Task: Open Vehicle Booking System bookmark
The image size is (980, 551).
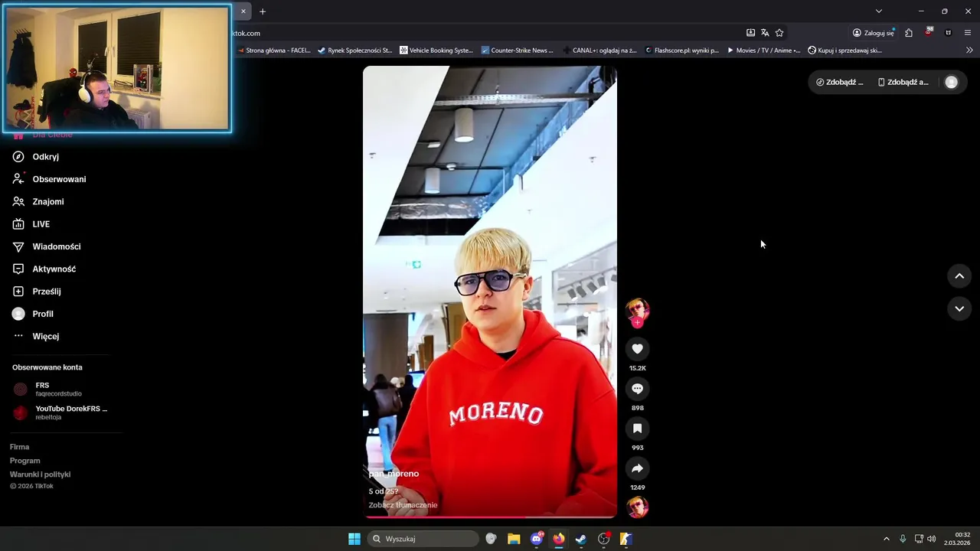Action: 438,51
